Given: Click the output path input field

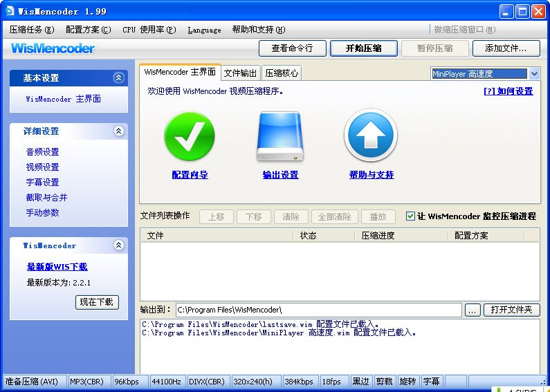Looking at the screenshot, I should (x=318, y=310).
